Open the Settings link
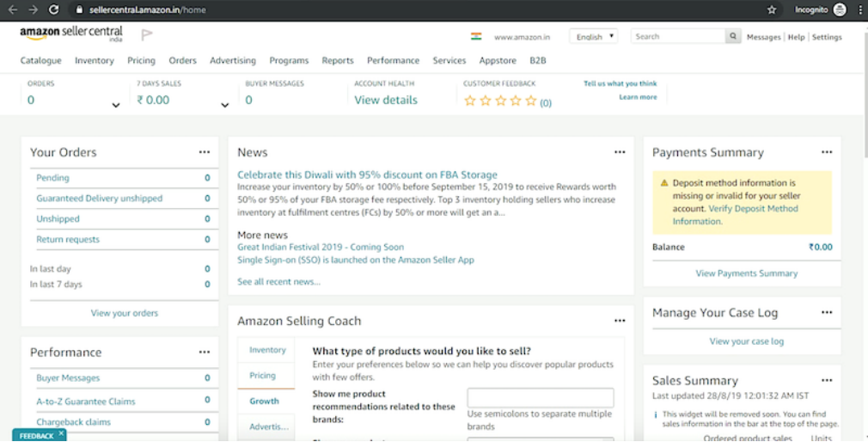The image size is (868, 442). pos(827,37)
